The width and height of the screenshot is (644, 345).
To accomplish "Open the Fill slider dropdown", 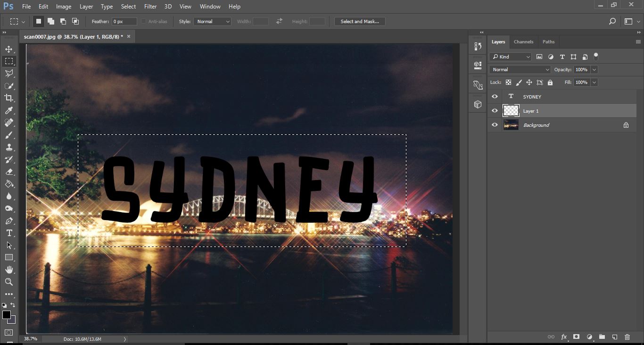I will (594, 82).
